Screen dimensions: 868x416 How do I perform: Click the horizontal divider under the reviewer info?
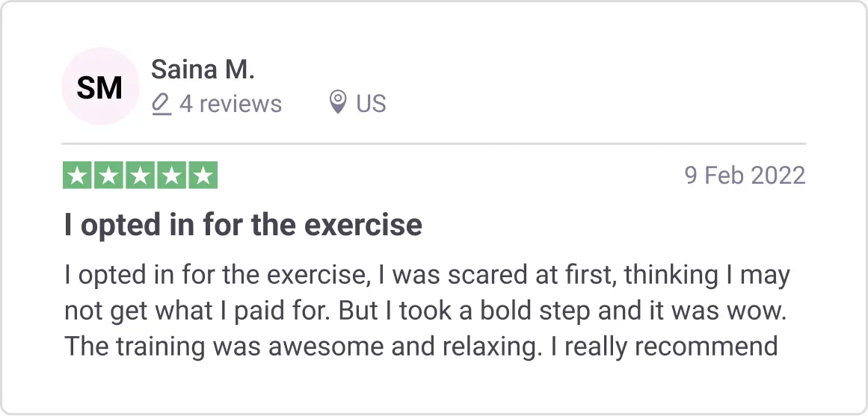point(434,143)
